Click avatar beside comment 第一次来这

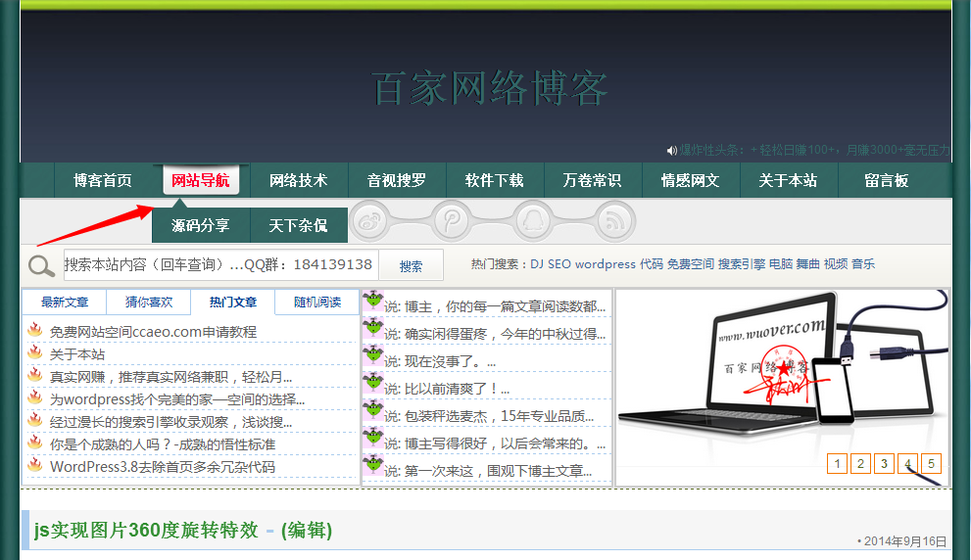[x=372, y=465]
